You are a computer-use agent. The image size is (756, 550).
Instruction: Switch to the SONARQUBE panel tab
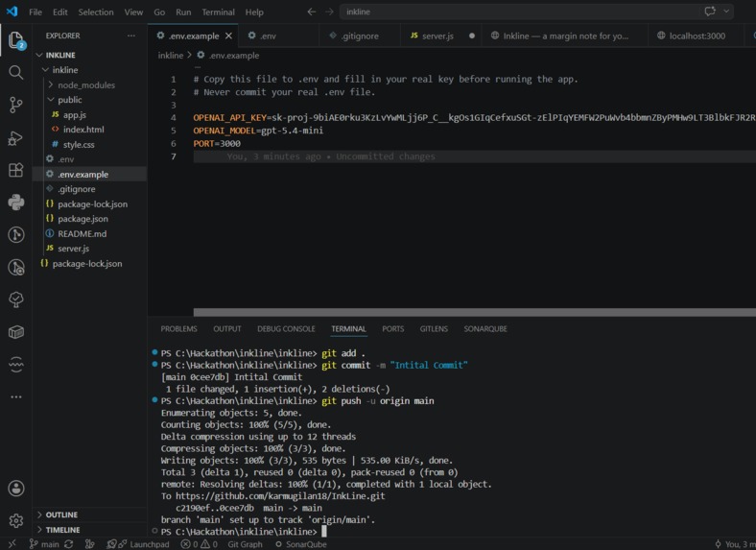(x=485, y=329)
